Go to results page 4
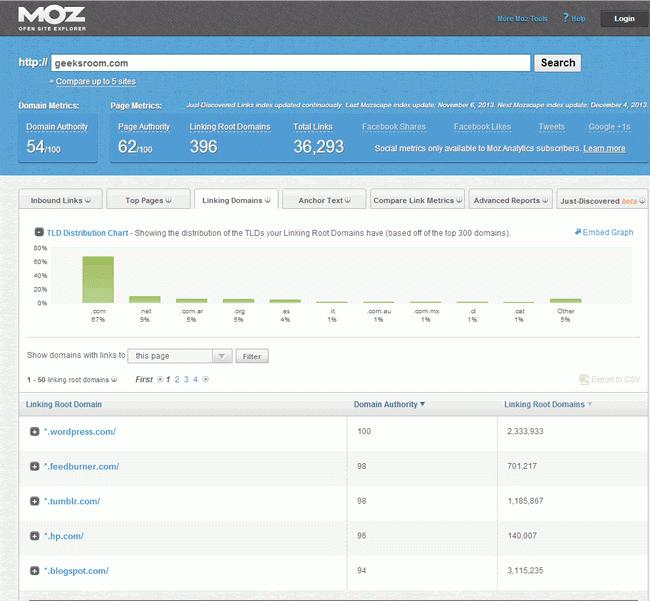The height and width of the screenshot is (601, 650). click(x=195, y=379)
